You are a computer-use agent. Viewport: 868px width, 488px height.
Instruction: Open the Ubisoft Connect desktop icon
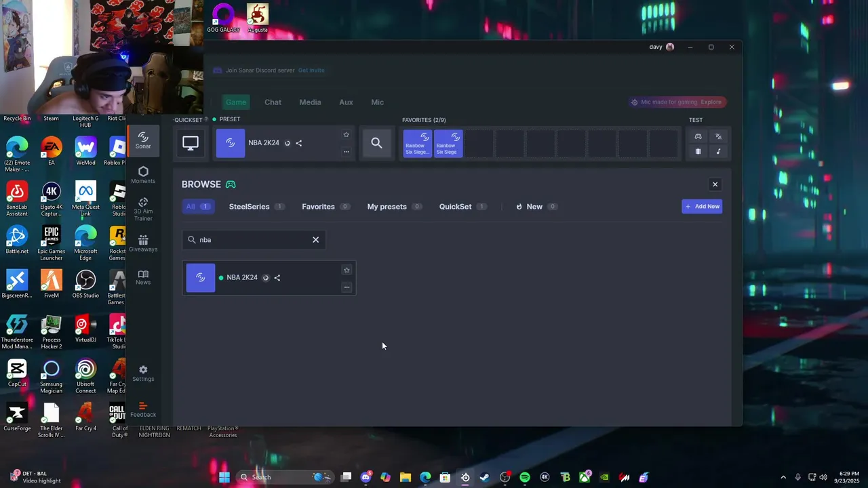[x=85, y=376]
